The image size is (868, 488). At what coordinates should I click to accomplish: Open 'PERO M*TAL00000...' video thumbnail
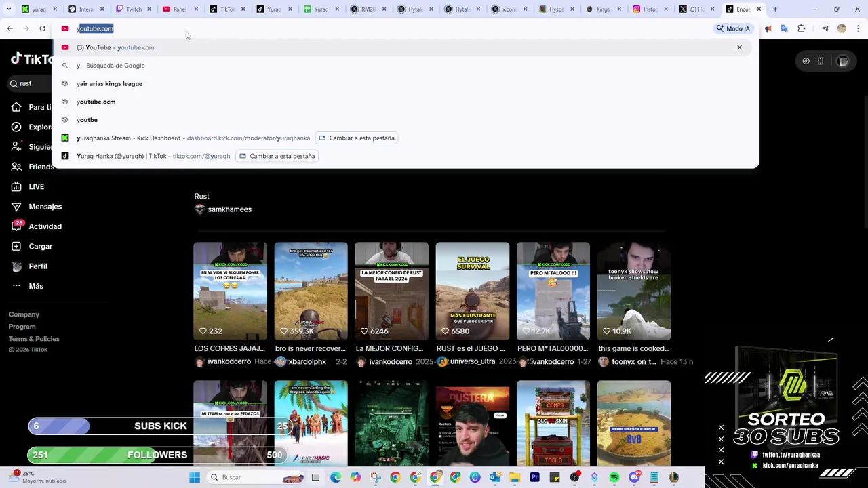[553, 291]
